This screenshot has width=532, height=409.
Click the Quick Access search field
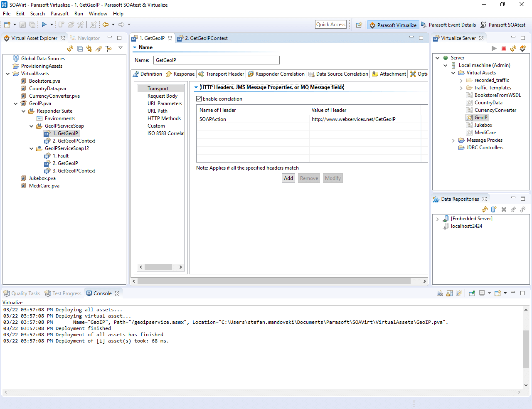tap(331, 25)
